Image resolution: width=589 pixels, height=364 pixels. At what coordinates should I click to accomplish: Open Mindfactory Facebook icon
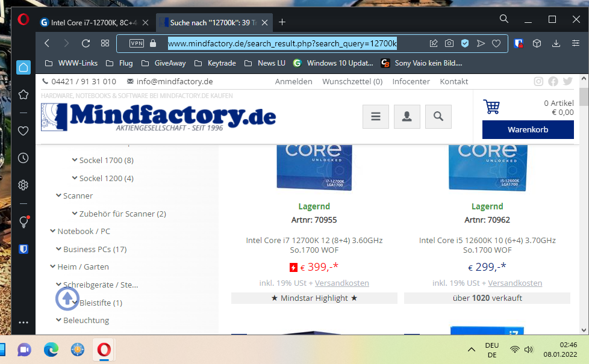(553, 81)
